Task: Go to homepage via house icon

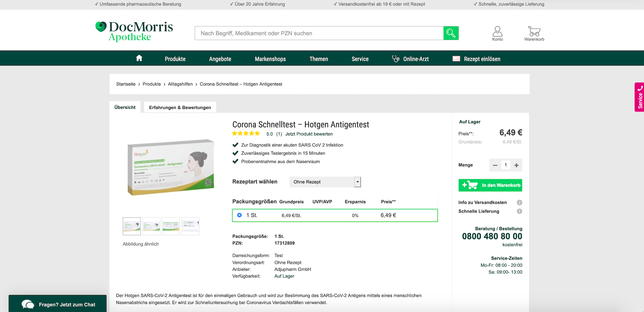Action: pyautogui.click(x=139, y=58)
